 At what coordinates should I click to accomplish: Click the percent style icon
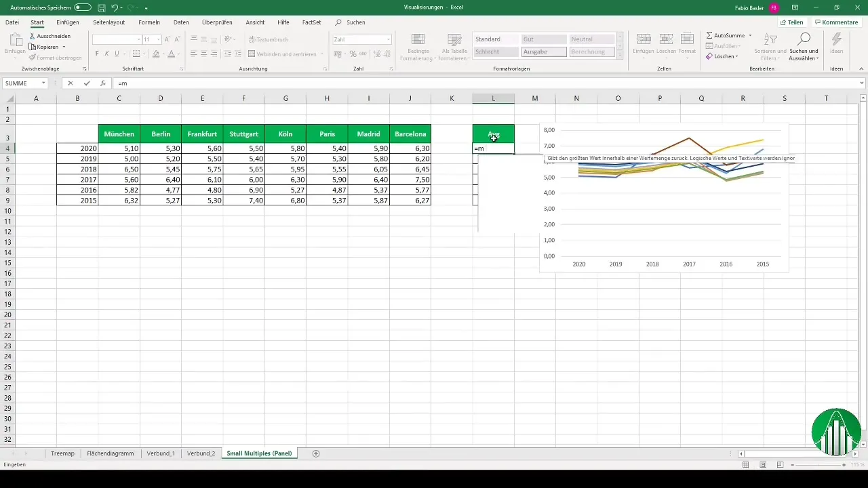(x=353, y=54)
